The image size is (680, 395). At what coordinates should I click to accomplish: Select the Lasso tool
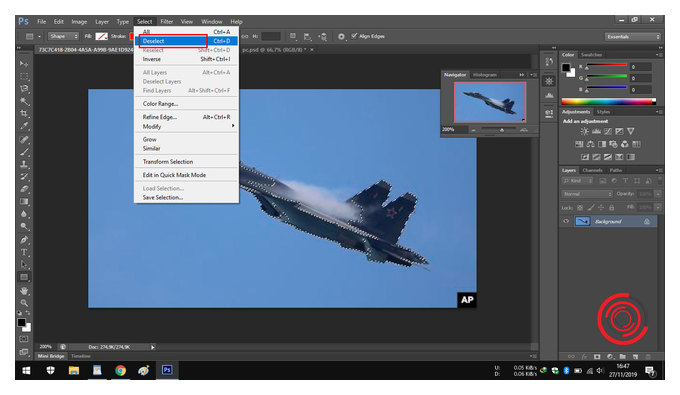tap(24, 89)
